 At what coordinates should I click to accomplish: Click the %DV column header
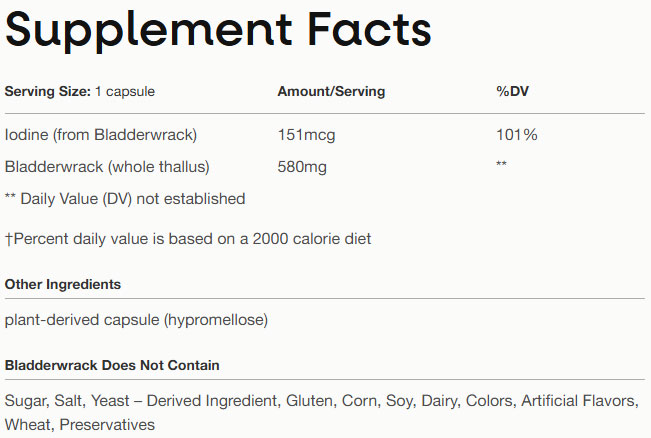click(x=512, y=92)
